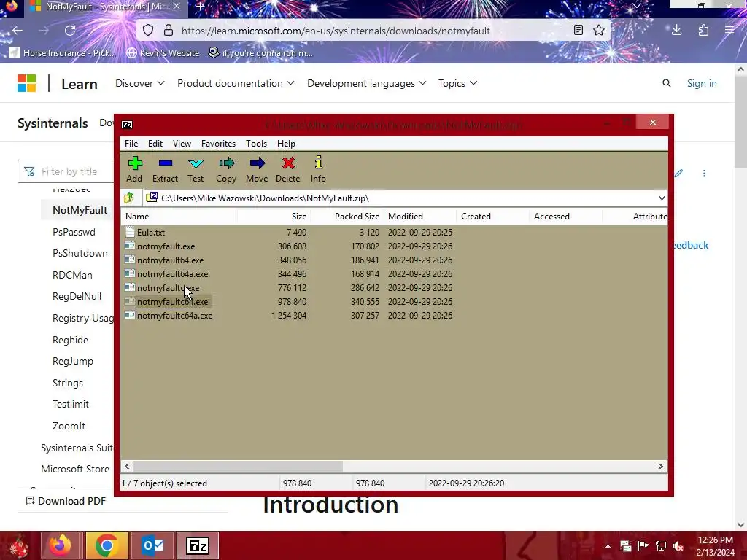This screenshot has height=560, width=747.
Task: Open a new Firefox tab
Action: tap(201, 6)
